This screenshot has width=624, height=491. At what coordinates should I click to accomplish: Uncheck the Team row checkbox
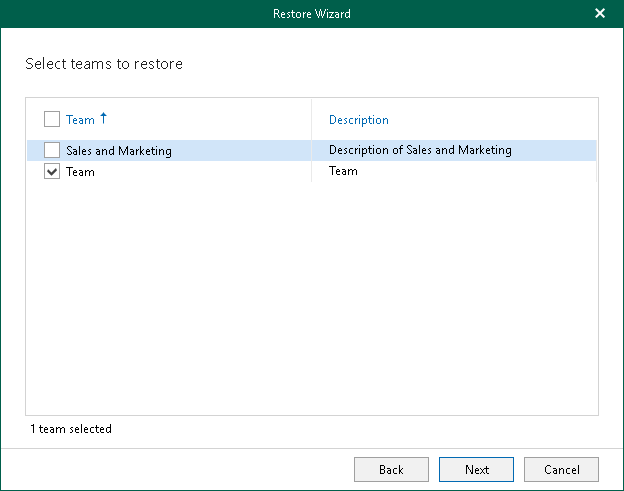pyautogui.click(x=52, y=172)
